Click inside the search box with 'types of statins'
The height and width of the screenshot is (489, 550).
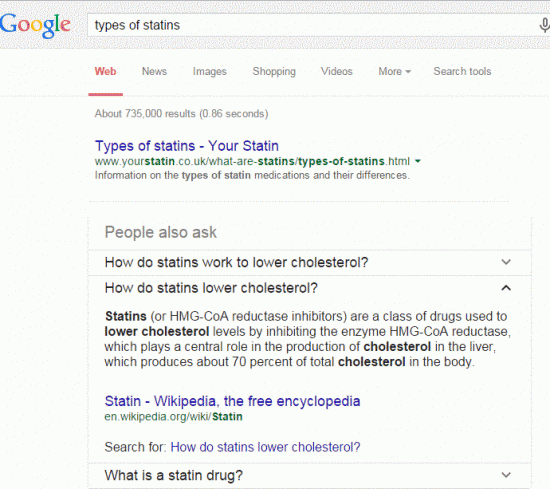point(310,25)
